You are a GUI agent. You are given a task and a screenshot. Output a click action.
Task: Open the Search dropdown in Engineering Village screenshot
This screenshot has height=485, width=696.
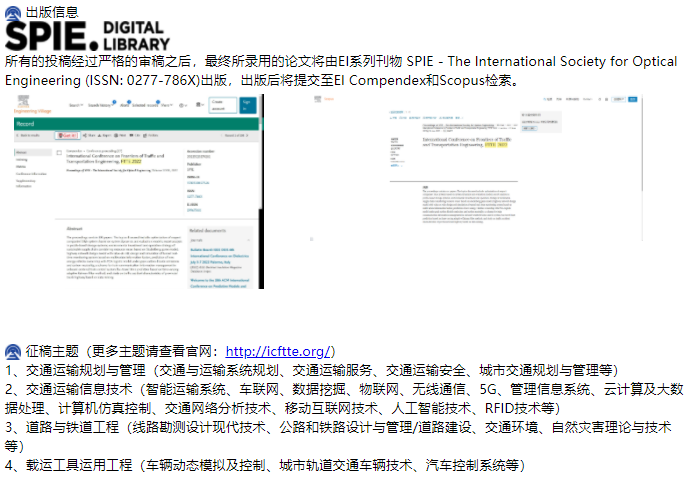tap(76, 105)
